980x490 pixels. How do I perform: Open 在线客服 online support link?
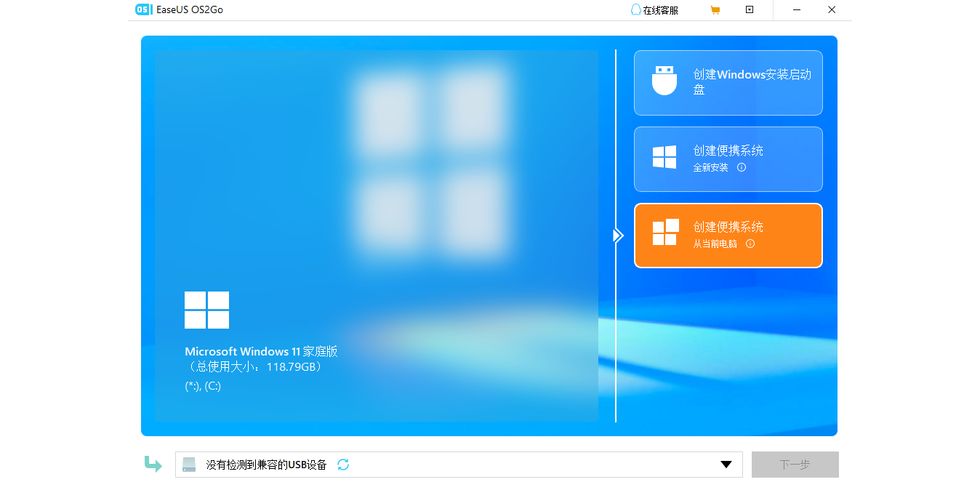660,11
